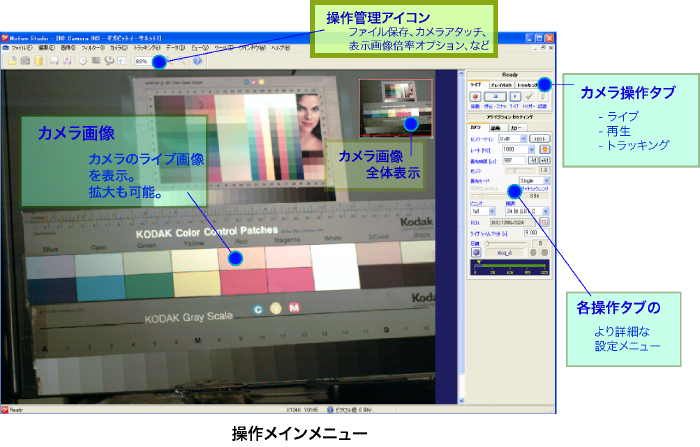Click the vertical scrollbar beside camera image
700x447 pixels.
pos(461,237)
